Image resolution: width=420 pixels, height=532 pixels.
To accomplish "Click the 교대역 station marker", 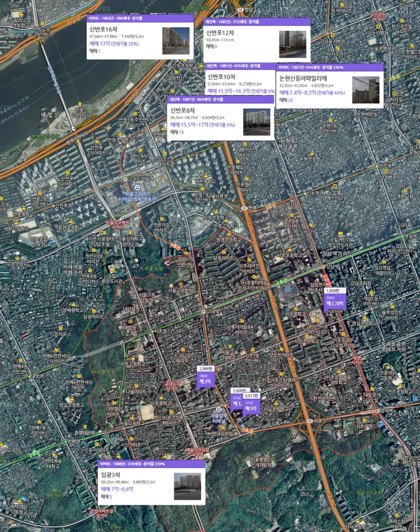I will point(203,311).
